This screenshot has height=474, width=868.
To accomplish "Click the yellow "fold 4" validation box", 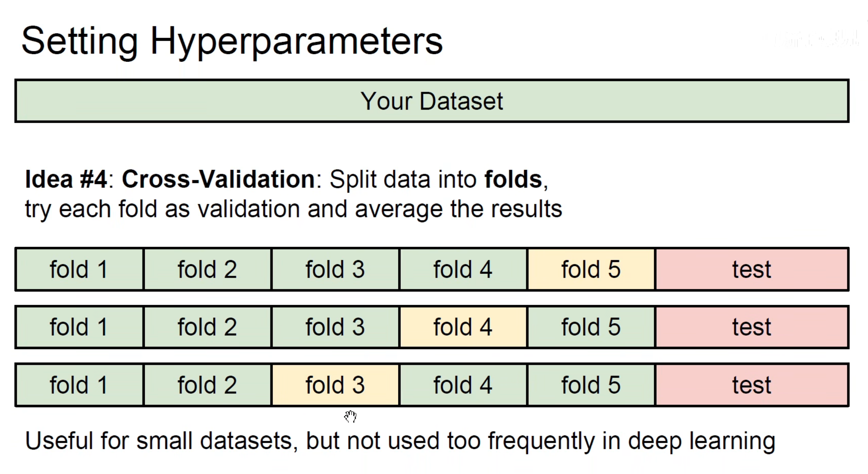I will (x=463, y=327).
